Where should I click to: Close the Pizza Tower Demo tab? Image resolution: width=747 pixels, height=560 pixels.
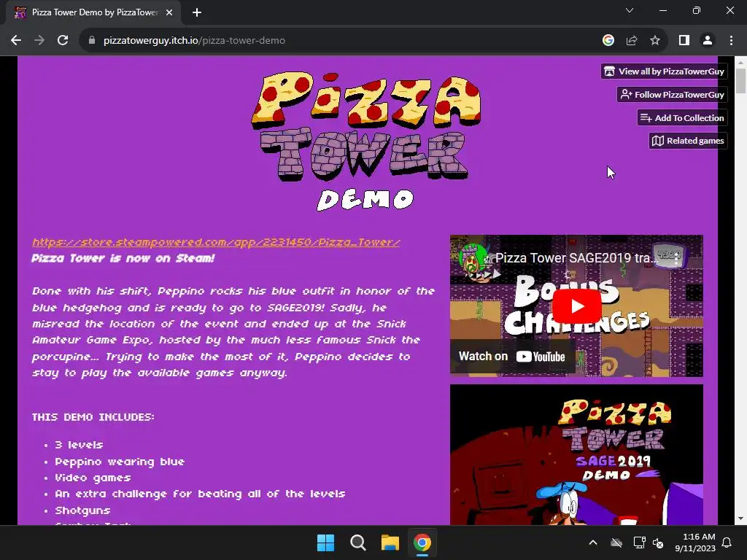[169, 12]
